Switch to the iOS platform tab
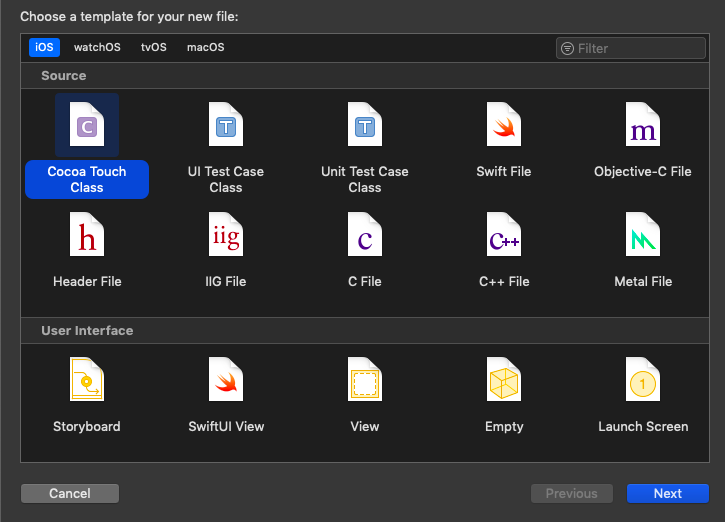This screenshot has height=522, width=725. [44, 47]
